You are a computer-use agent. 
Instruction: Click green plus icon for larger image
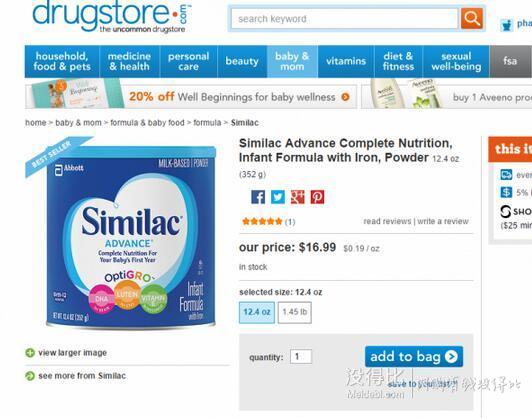(x=30, y=353)
